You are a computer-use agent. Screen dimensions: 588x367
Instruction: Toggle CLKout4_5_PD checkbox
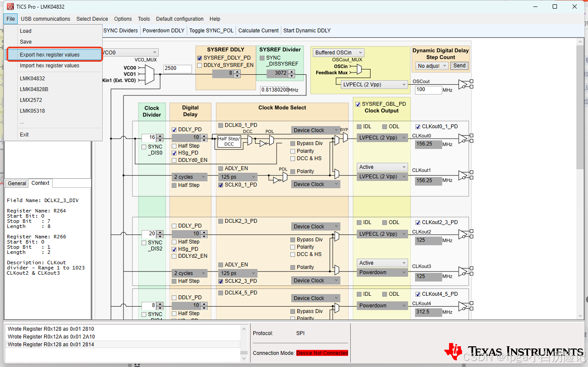pos(418,294)
